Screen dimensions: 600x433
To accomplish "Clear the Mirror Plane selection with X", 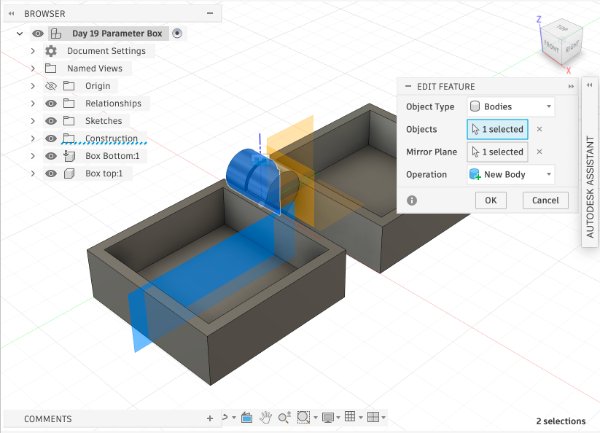I will [x=539, y=152].
